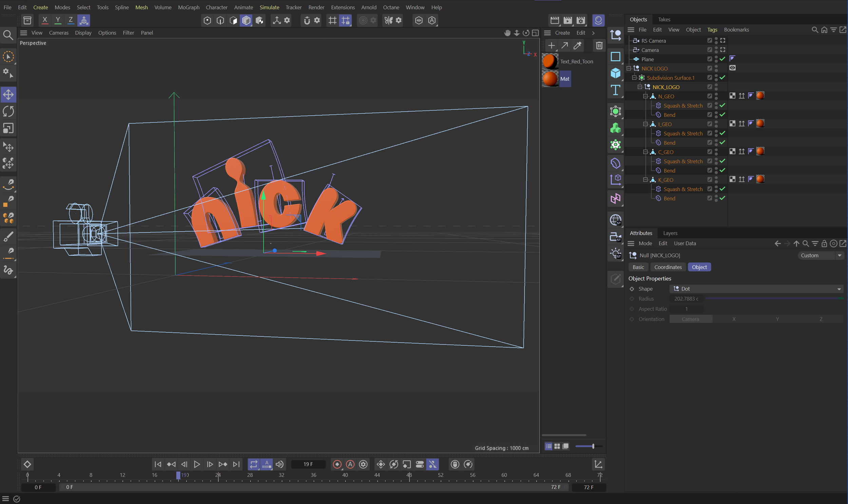
Task: Toggle enable checkmark on Plane
Action: click(x=722, y=59)
